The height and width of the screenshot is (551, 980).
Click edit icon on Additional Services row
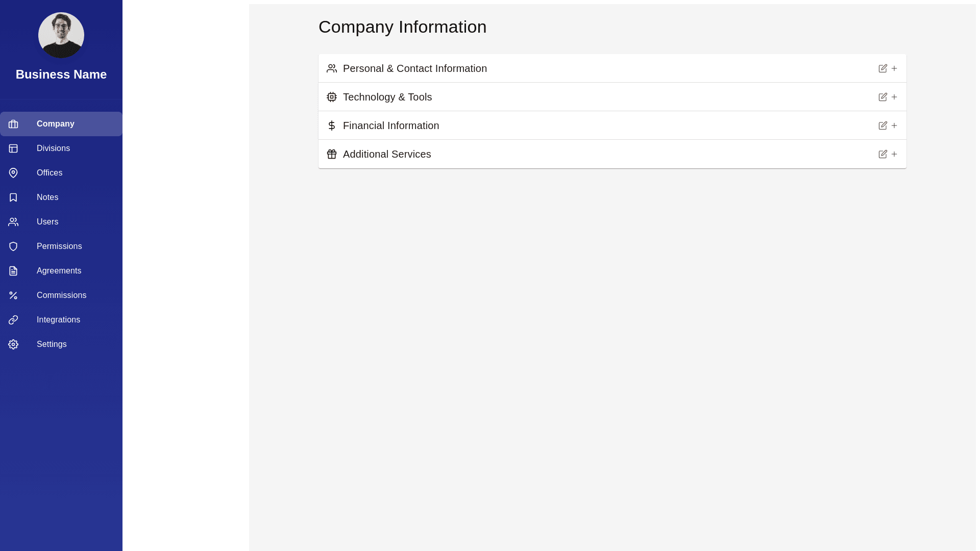[883, 154]
